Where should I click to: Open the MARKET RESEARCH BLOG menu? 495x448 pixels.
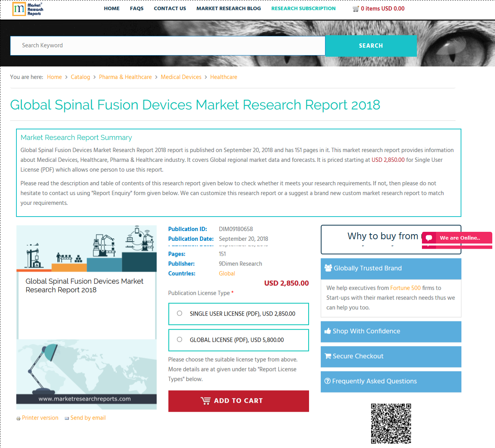click(228, 8)
